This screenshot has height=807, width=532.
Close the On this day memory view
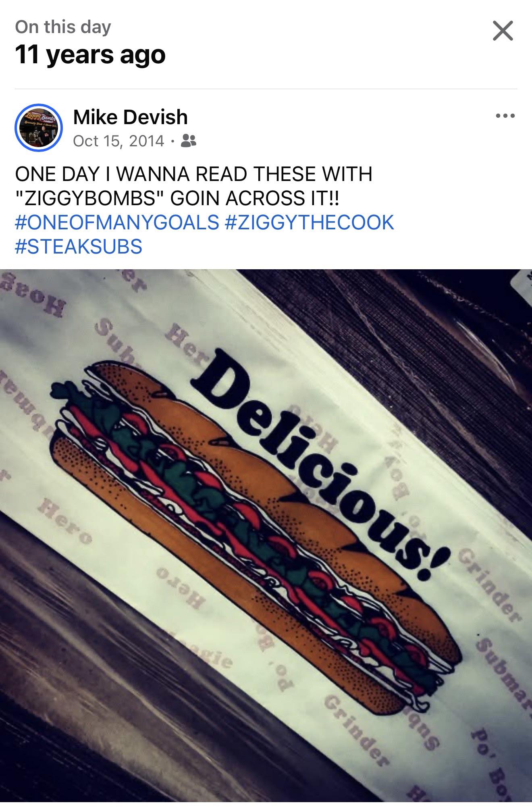click(503, 31)
